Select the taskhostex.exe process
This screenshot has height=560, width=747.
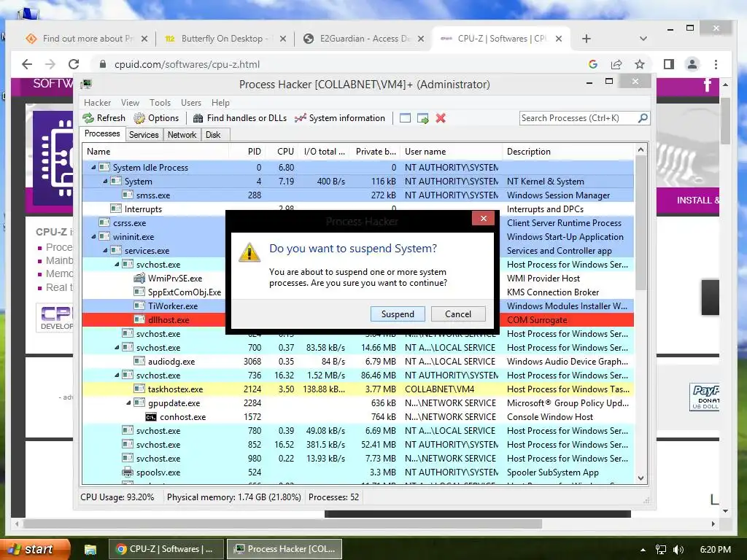175,389
